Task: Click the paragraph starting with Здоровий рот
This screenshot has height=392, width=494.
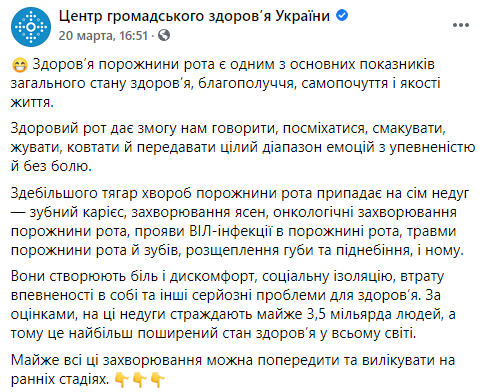Action: coord(243,147)
